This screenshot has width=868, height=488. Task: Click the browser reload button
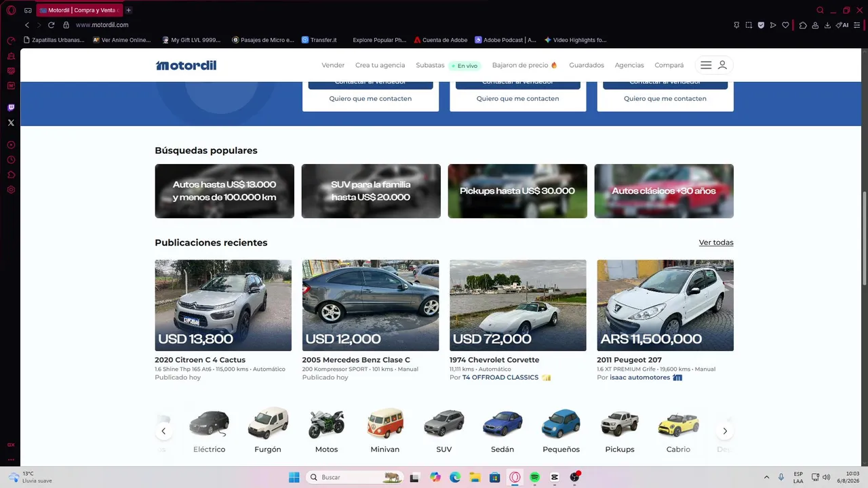point(51,25)
